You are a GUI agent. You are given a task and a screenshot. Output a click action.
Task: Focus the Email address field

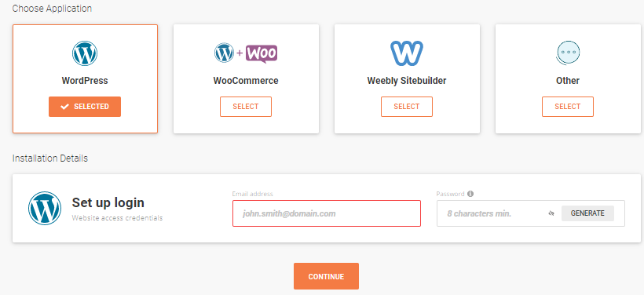tap(327, 213)
